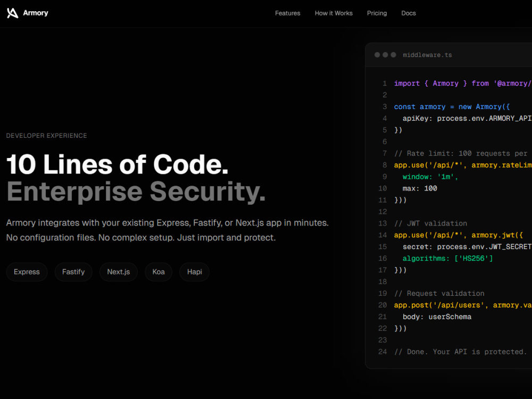The height and width of the screenshot is (399, 532).
Task: Click the 'No configuration files' sentence
Action: click(51, 237)
